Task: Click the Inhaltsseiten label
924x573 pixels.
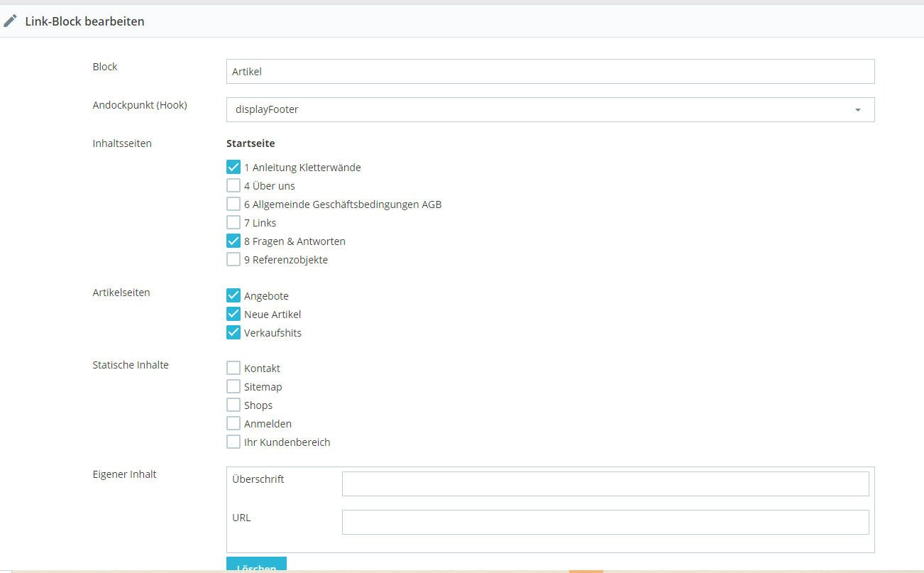Action: point(122,143)
